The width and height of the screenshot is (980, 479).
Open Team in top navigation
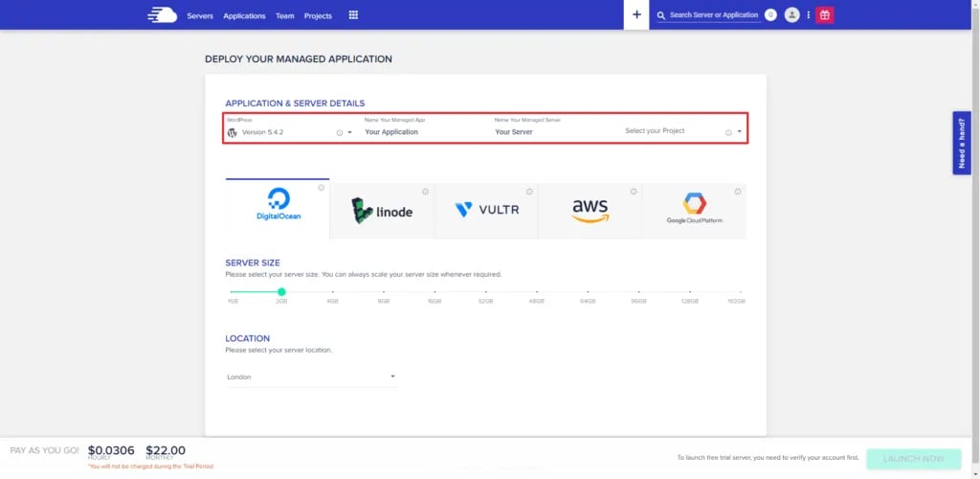tap(285, 15)
